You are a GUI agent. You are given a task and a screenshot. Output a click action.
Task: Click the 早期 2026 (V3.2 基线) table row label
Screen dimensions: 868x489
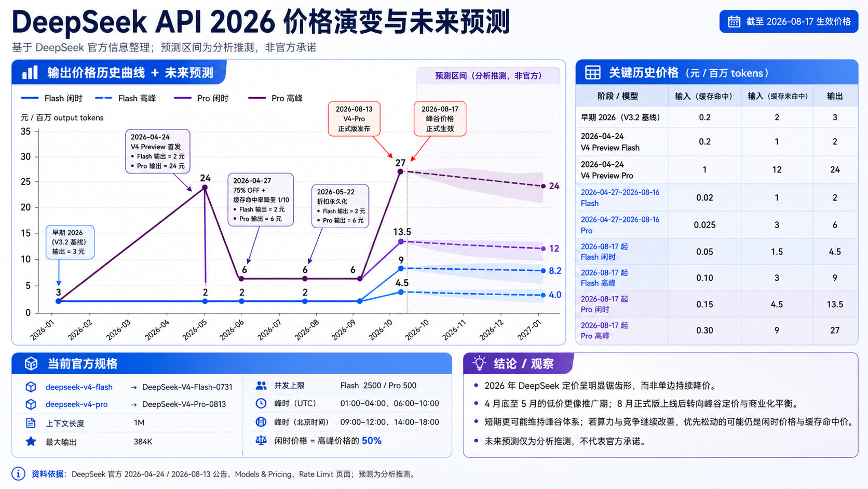(620, 117)
